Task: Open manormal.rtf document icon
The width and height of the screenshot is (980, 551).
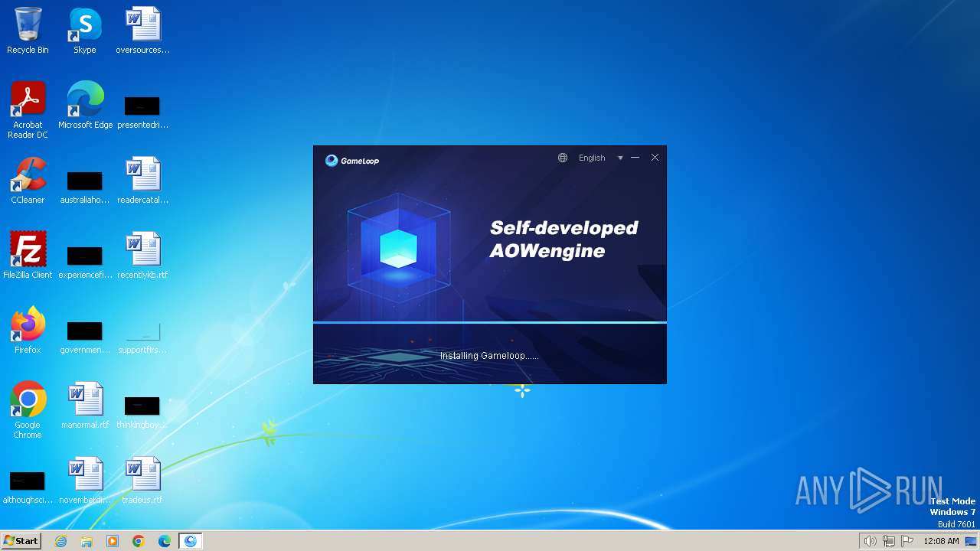Action: coord(85,406)
